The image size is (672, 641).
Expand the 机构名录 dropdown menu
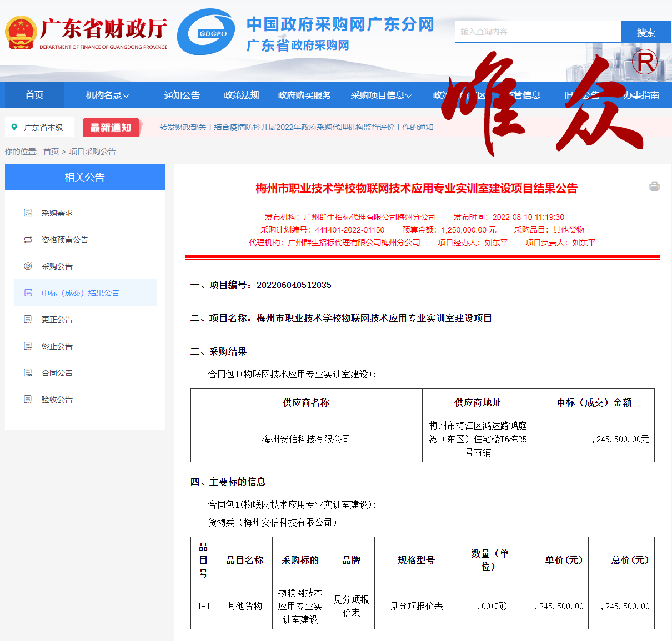[107, 95]
